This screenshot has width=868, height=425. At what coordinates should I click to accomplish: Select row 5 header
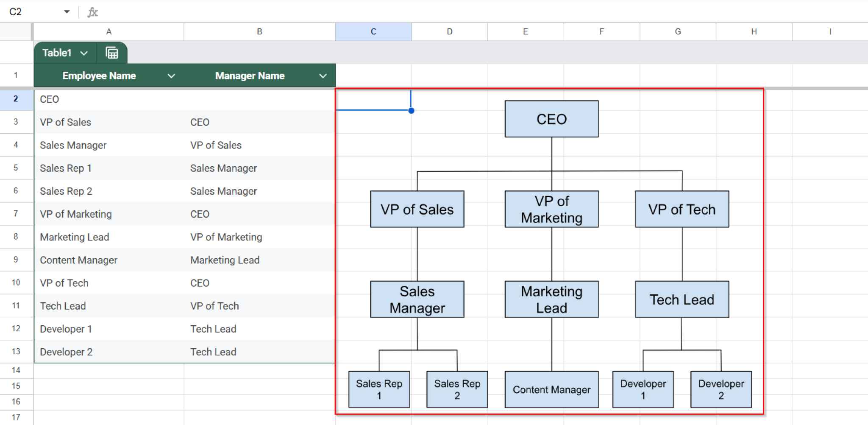pos(16,168)
